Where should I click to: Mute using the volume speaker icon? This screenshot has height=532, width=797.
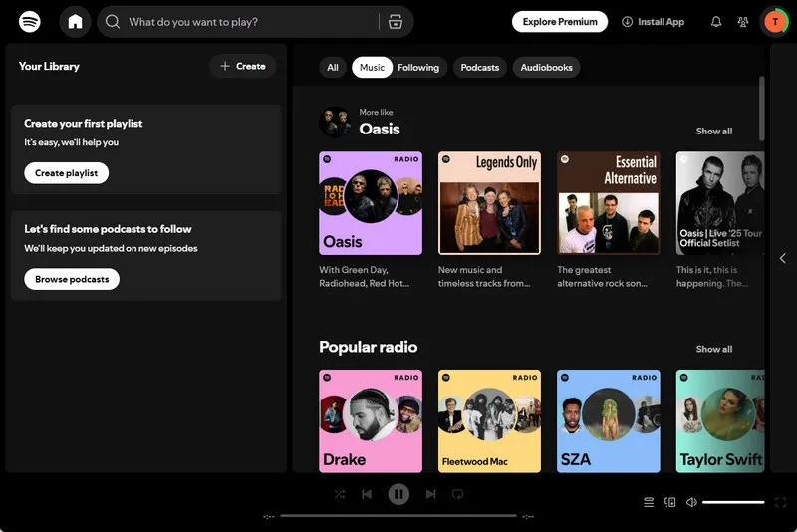coord(691,502)
